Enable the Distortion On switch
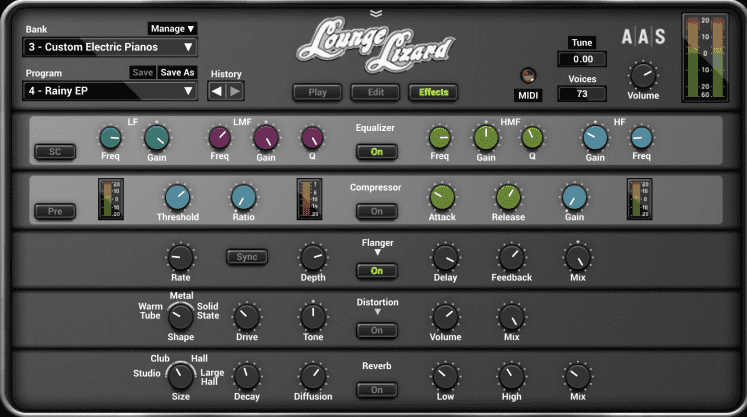Image resolution: width=747 pixels, height=417 pixels. [377, 330]
